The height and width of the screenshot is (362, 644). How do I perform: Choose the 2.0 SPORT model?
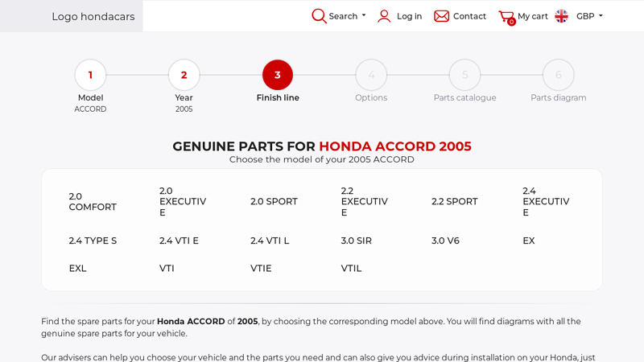[x=274, y=202]
